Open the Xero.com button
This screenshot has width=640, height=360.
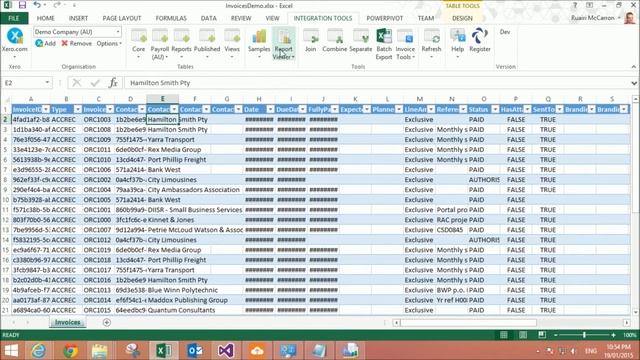pos(15,43)
